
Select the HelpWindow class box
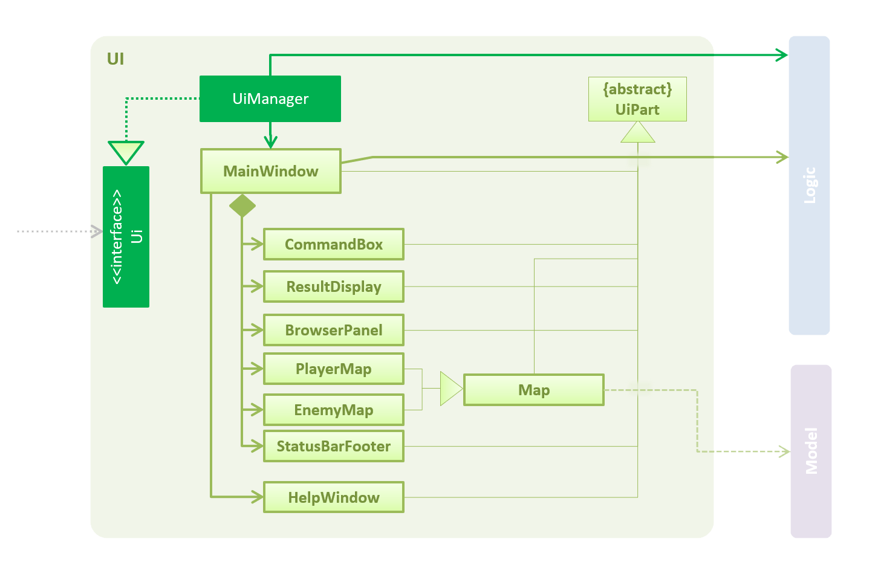(334, 497)
